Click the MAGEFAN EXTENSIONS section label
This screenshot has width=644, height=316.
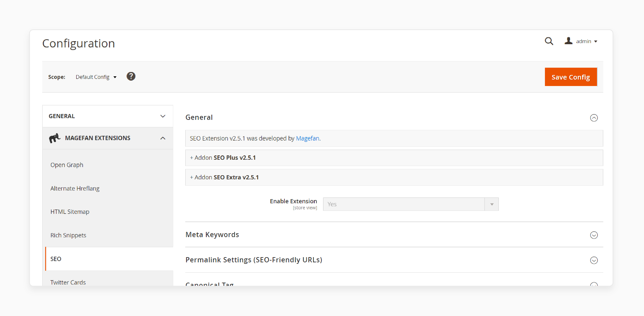[98, 138]
